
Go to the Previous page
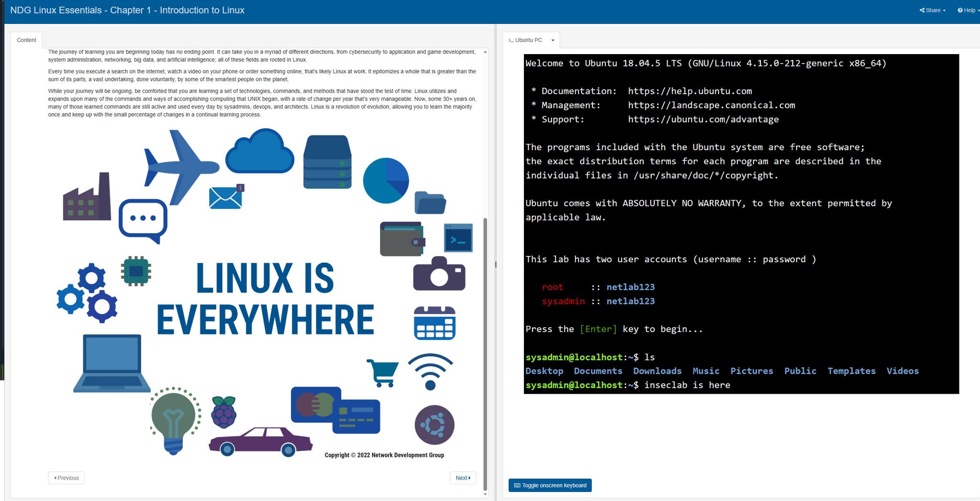click(67, 478)
